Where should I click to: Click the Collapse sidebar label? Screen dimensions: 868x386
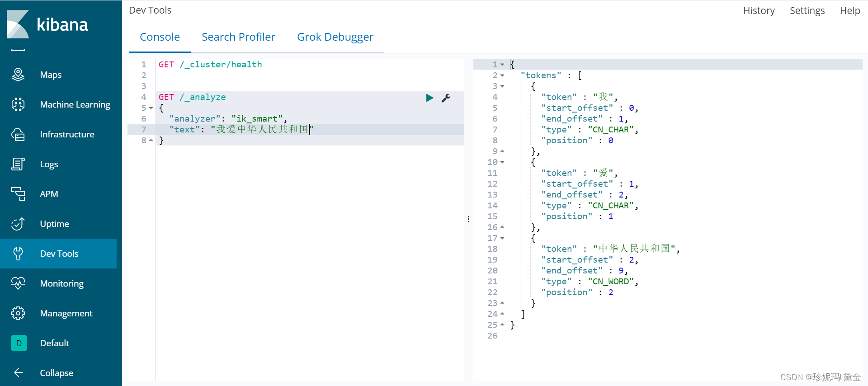coord(57,373)
